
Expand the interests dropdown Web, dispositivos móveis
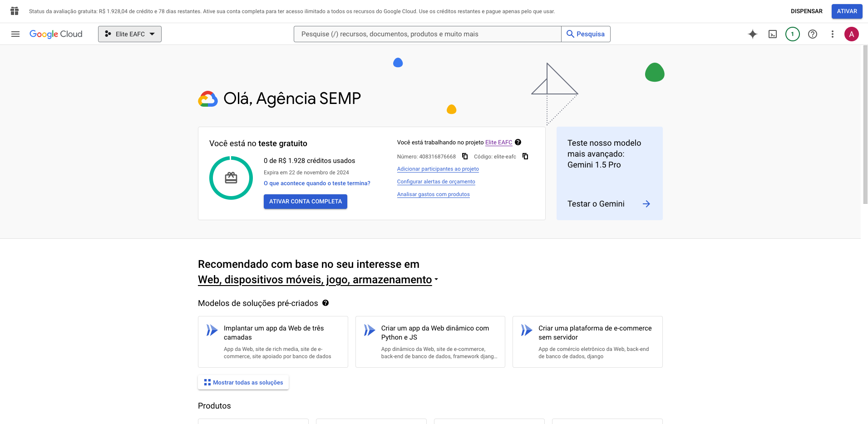(318, 280)
